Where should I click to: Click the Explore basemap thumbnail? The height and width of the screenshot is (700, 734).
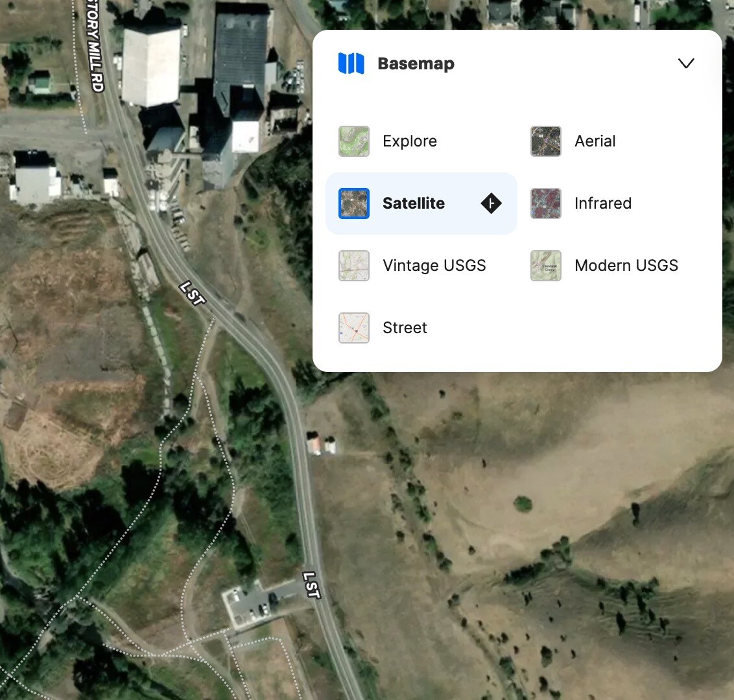(353, 141)
